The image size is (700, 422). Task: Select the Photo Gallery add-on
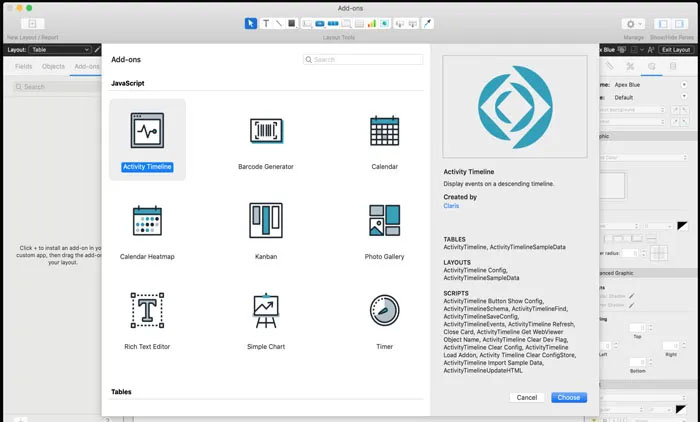coord(384,230)
